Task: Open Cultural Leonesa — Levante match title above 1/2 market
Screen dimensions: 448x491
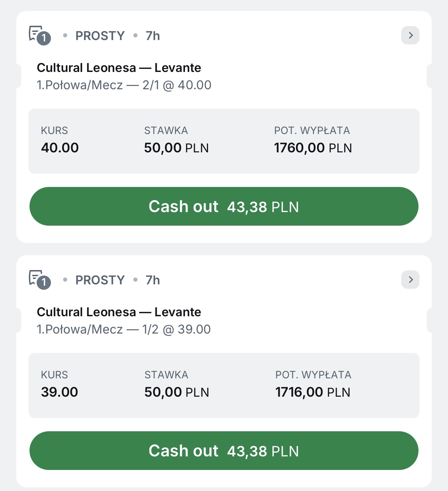Action: pos(119,312)
